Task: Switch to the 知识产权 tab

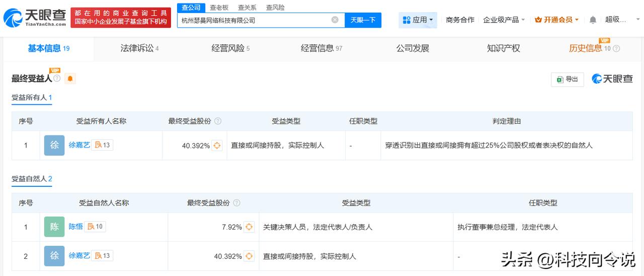Action: pyautogui.click(x=503, y=48)
